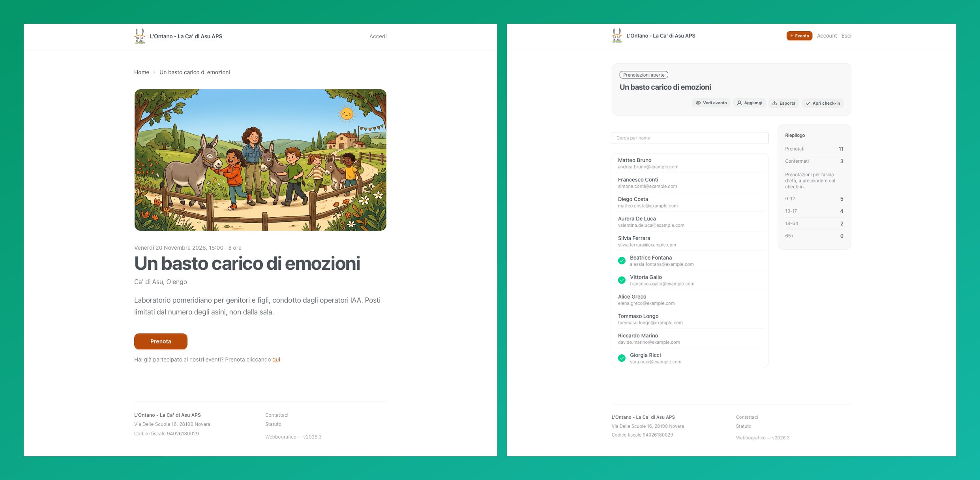Click the Prenotazioni aperte status badge
This screenshot has width=980, height=480.
[644, 75]
